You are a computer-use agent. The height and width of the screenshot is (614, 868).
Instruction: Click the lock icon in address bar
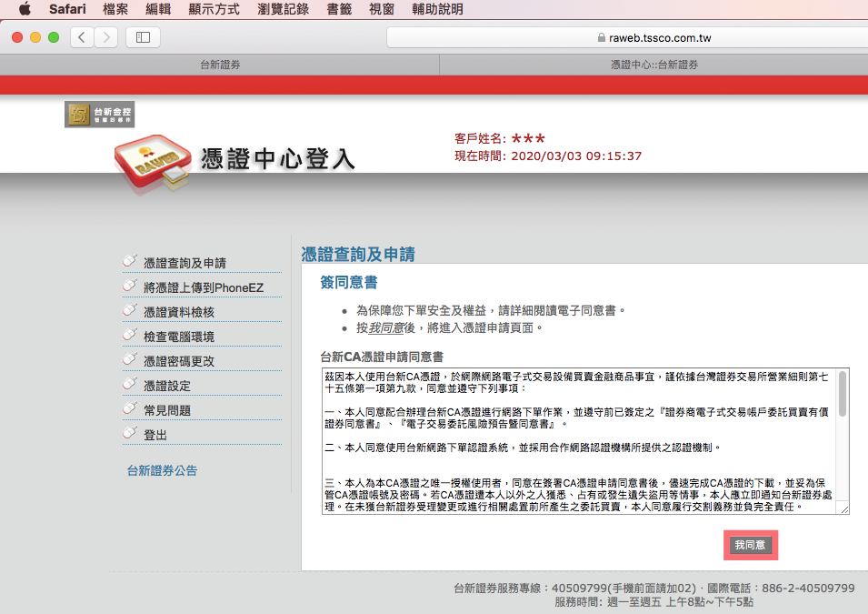(x=601, y=37)
